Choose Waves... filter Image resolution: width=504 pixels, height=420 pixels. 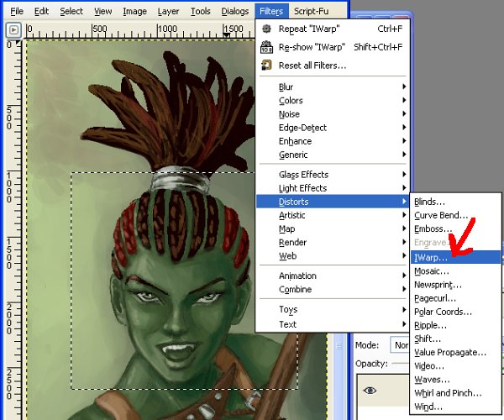pos(455,380)
